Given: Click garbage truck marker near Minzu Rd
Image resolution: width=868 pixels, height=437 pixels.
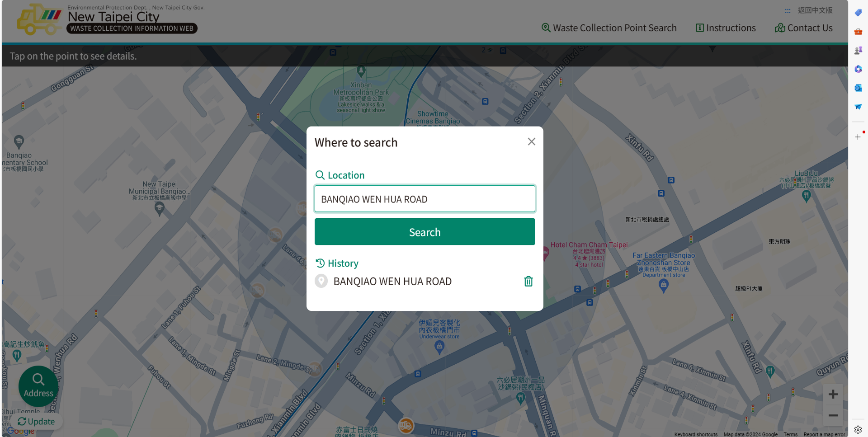Looking at the screenshot, I should click(x=406, y=425).
